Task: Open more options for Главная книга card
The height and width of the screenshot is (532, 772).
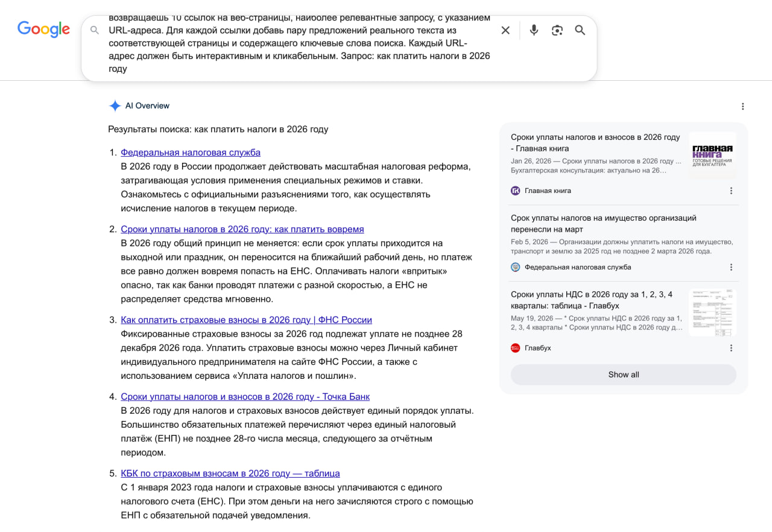Action: tap(731, 191)
